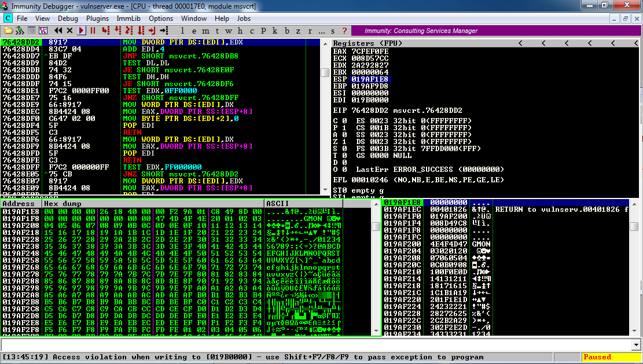Open Executable modules with 'e' button

point(194,31)
